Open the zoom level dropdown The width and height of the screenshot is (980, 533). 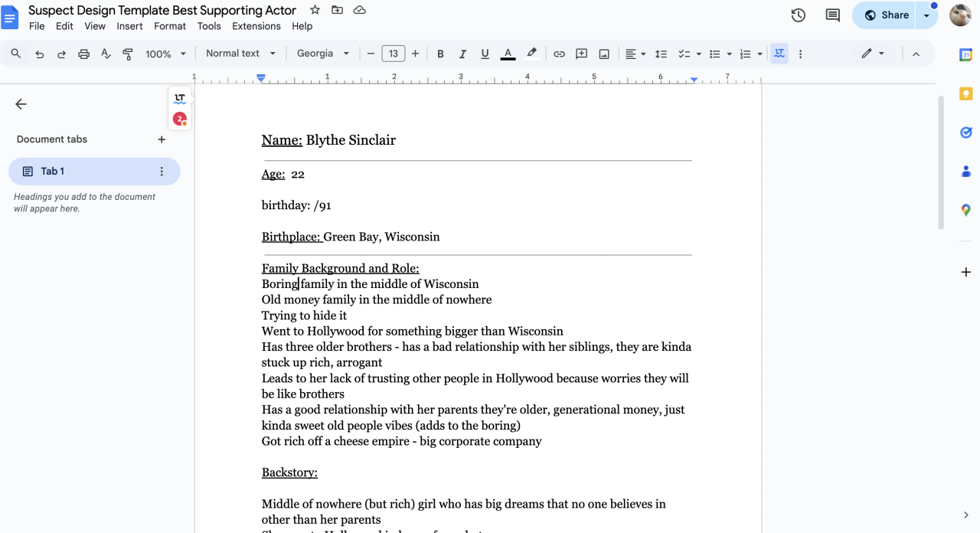click(166, 54)
